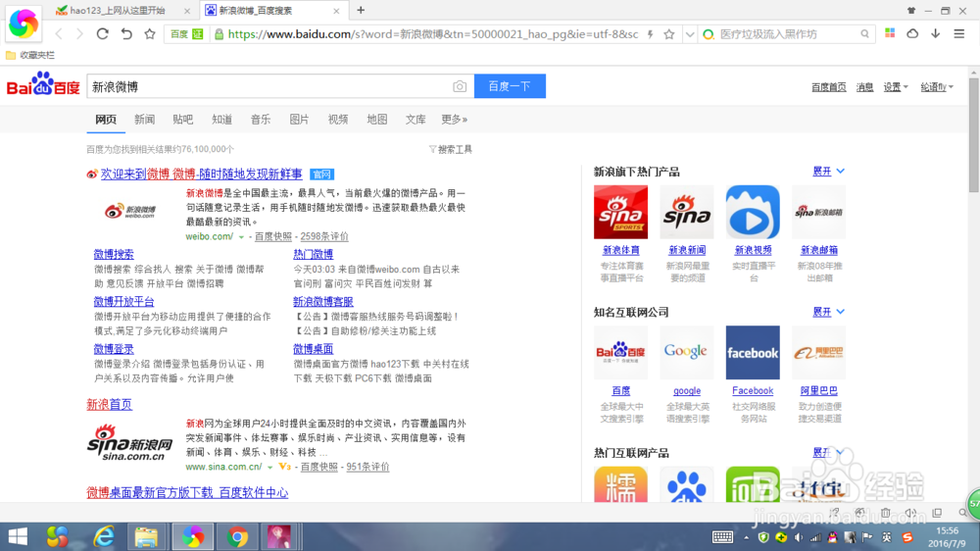
Task: Click the QQ penguin tray icon
Action: point(832,537)
